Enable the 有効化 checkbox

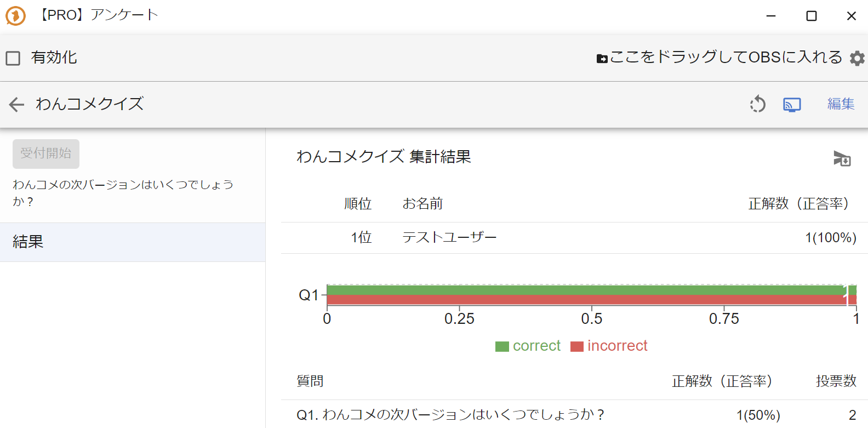13,58
